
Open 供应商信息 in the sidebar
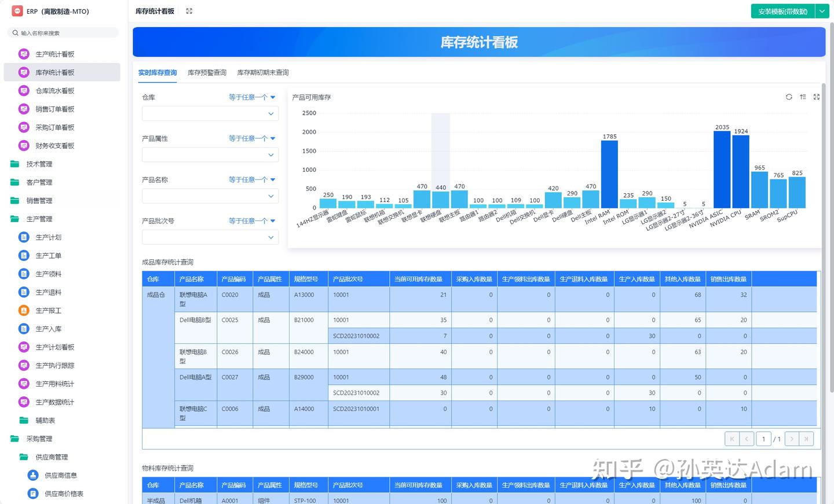pyautogui.click(x=60, y=476)
